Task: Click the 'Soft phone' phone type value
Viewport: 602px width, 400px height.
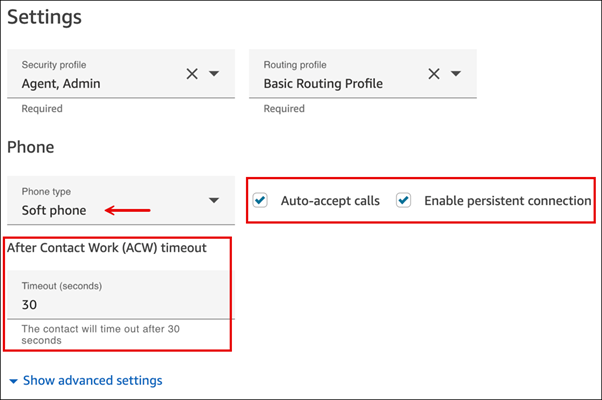Action: pyautogui.click(x=54, y=210)
